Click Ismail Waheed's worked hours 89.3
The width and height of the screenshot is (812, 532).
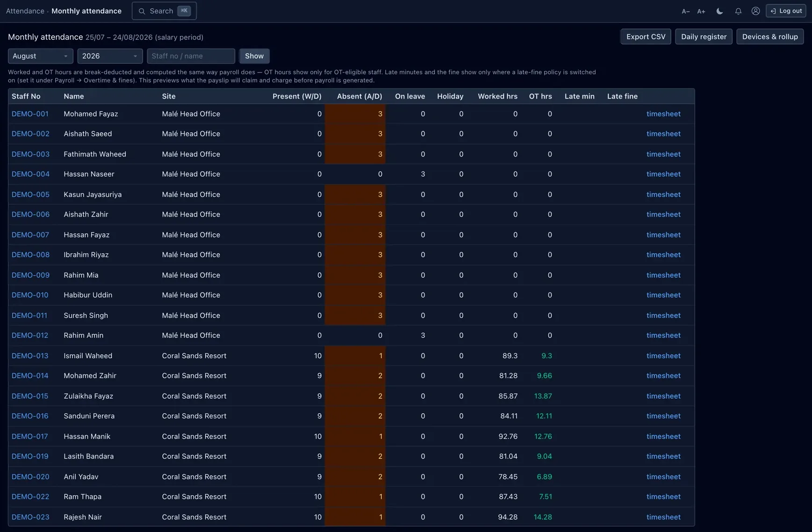[x=510, y=356]
